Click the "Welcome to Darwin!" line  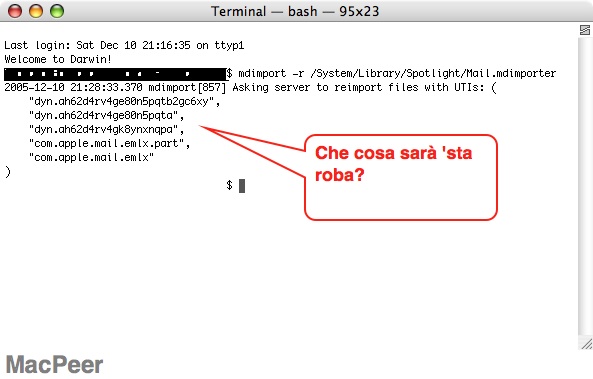pos(58,59)
